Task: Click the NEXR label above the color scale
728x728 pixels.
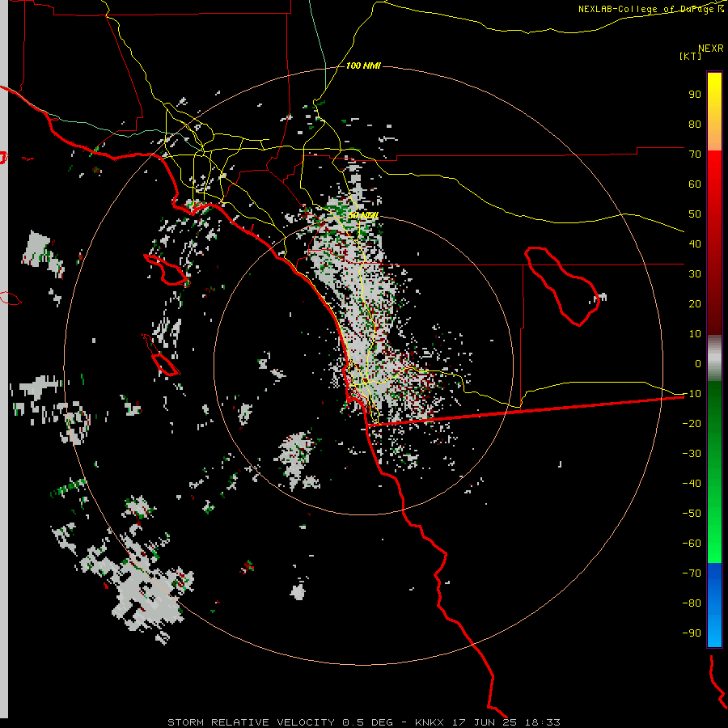Action: click(x=710, y=49)
